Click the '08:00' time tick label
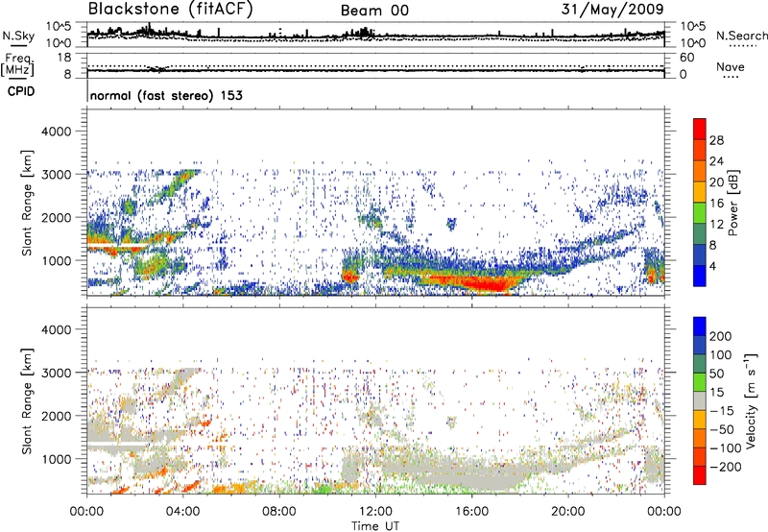The width and height of the screenshot is (768, 532). pos(279,512)
